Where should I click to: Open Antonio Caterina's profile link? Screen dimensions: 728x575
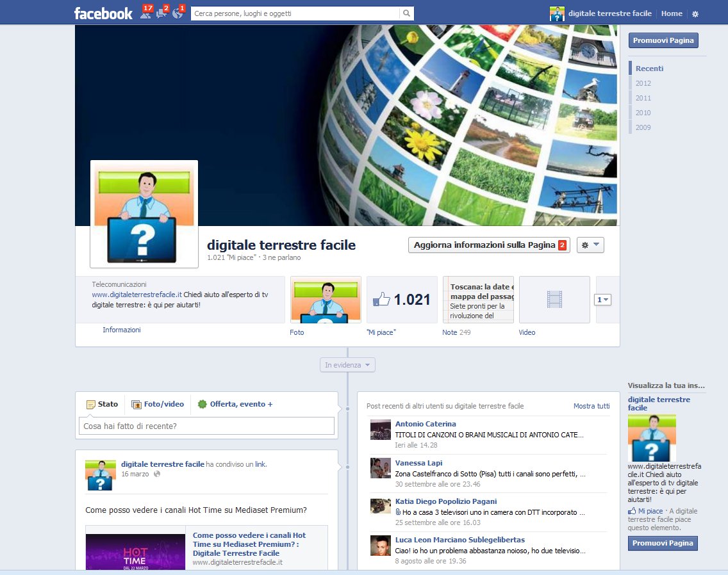[426, 424]
